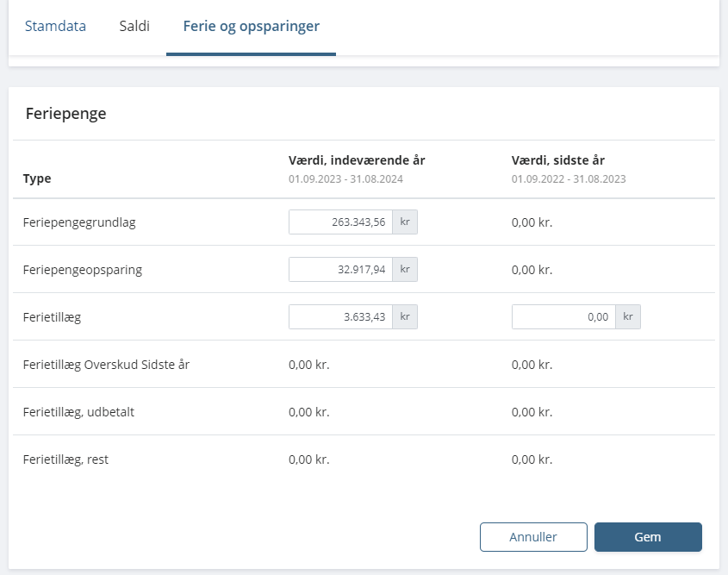
Task: Focus the Feriepengeopsparing value input
Action: click(340, 270)
